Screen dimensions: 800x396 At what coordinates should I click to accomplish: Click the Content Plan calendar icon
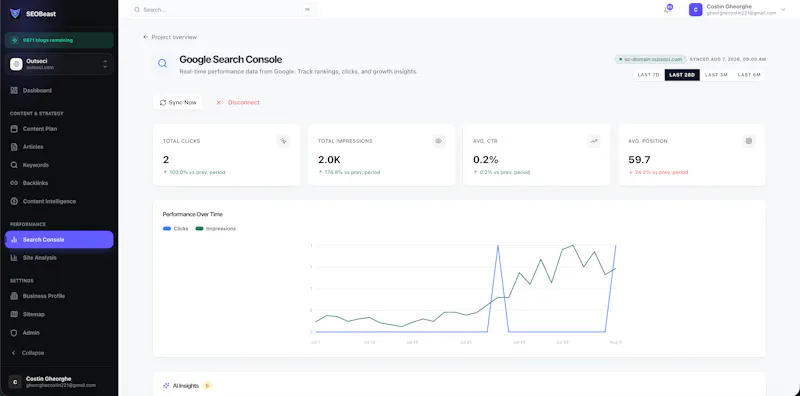[x=14, y=129]
